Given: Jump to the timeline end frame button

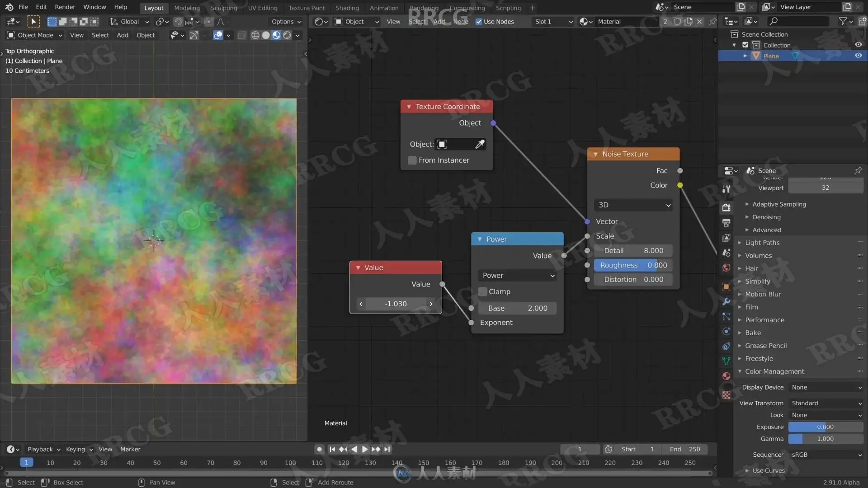Looking at the screenshot, I should (x=387, y=449).
